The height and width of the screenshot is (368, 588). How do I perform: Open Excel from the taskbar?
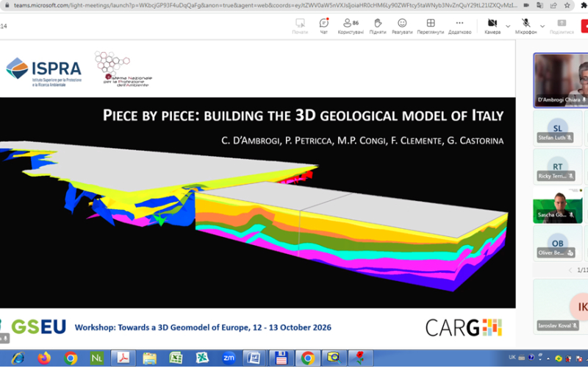click(176, 358)
